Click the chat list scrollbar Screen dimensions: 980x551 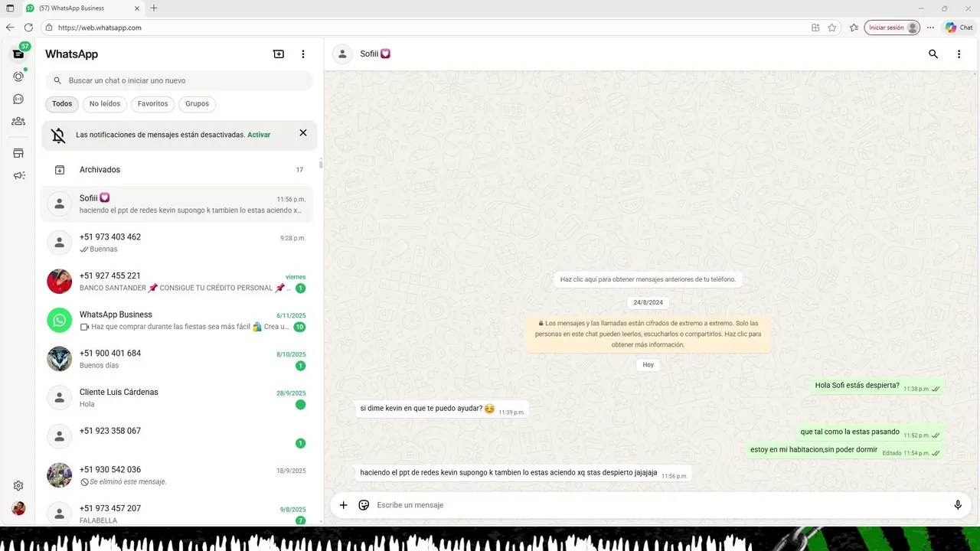coord(321,164)
